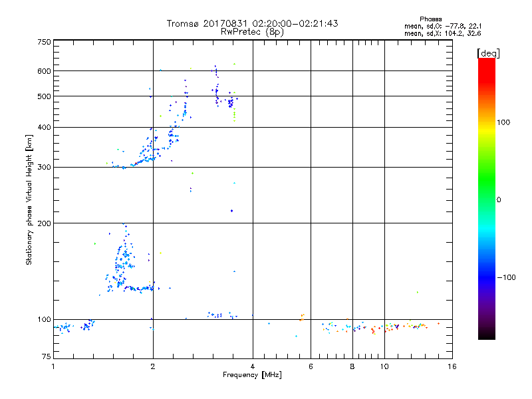
Task: Click the y-axis tick label '100'
Action: coord(44,319)
